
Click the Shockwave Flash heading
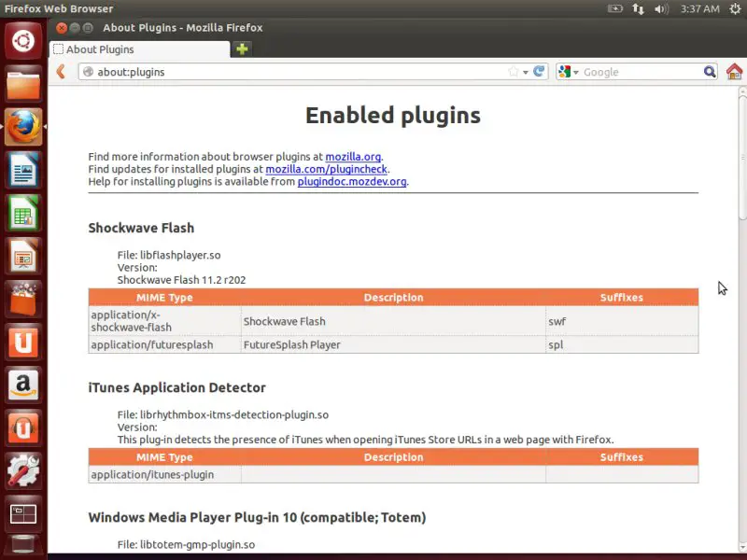[x=141, y=228]
